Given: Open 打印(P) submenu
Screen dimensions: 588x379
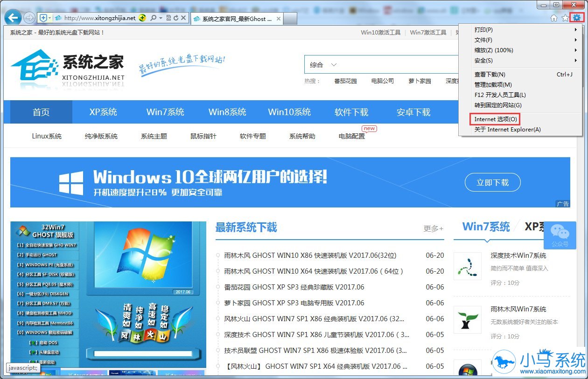Looking at the screenshot, I should pyautogui.click(x=520, y=30).
